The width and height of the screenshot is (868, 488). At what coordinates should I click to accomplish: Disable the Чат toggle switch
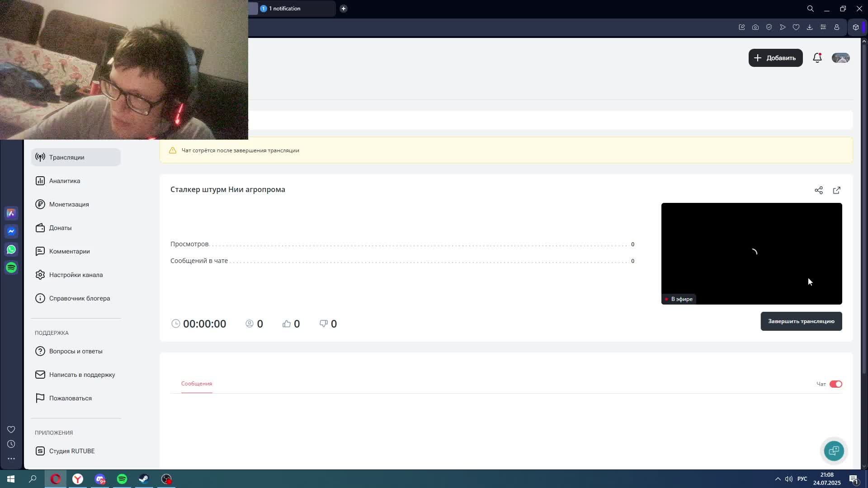(835, 384)
